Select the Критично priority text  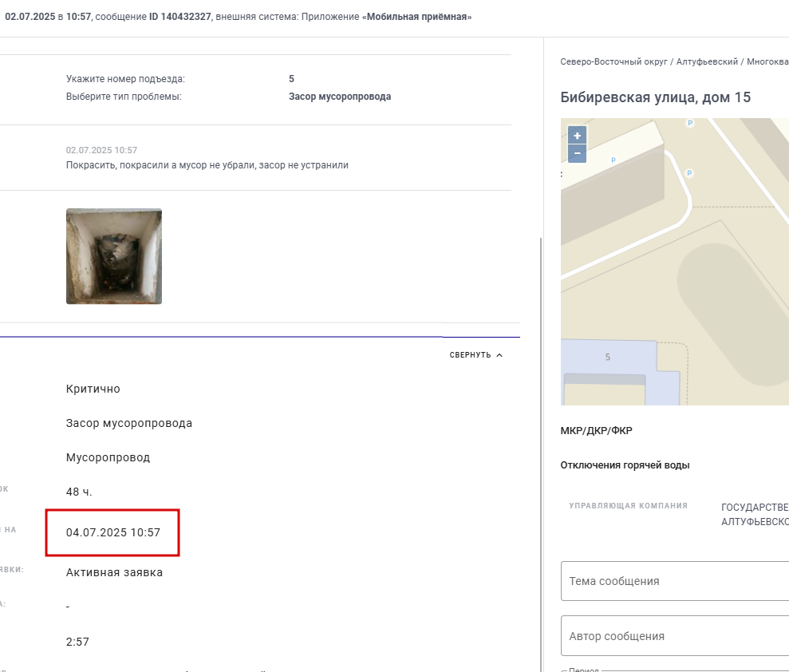tap(93, 389)
